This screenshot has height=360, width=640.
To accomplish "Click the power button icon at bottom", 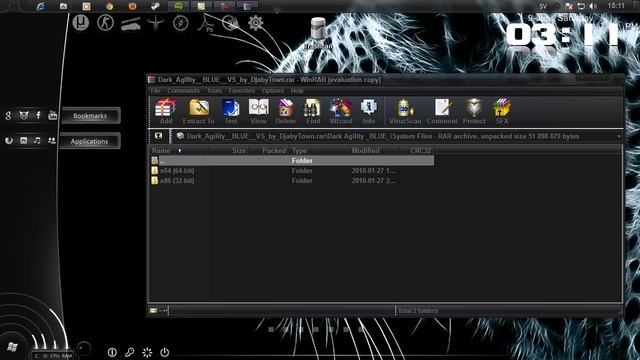I will click(164, 352).
